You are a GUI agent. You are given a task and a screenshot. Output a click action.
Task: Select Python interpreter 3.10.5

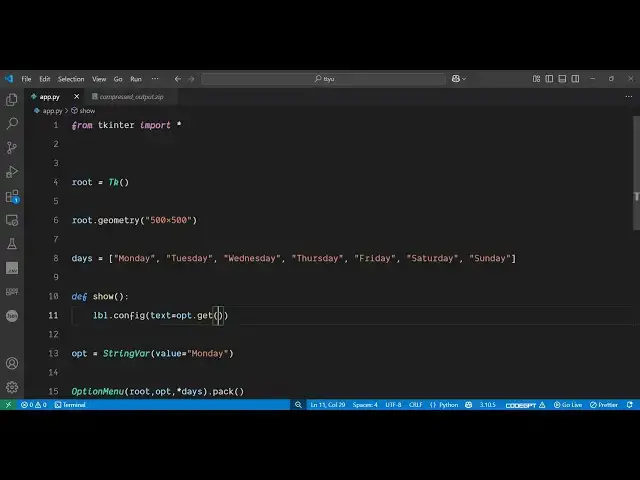(487, 405)
